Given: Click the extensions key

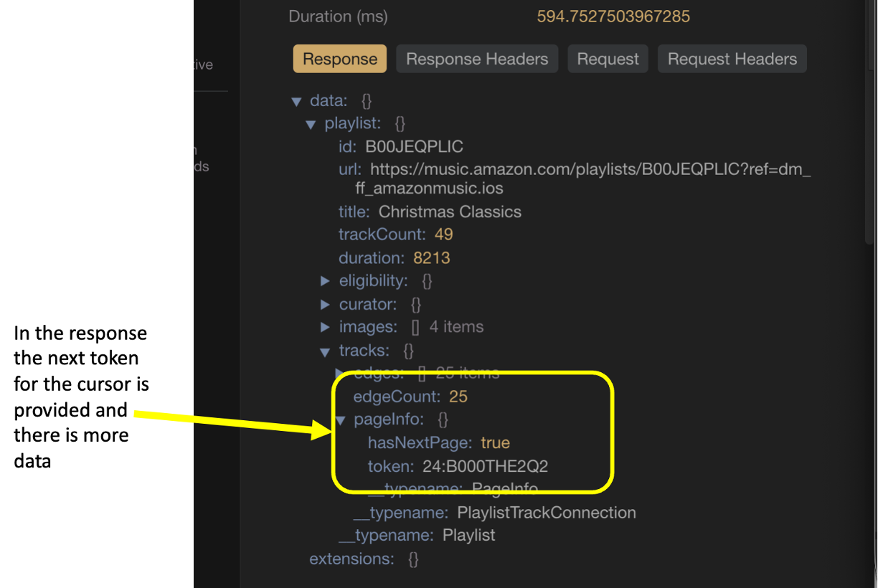Looking at the screenshot, I should [x=351, y=559].
